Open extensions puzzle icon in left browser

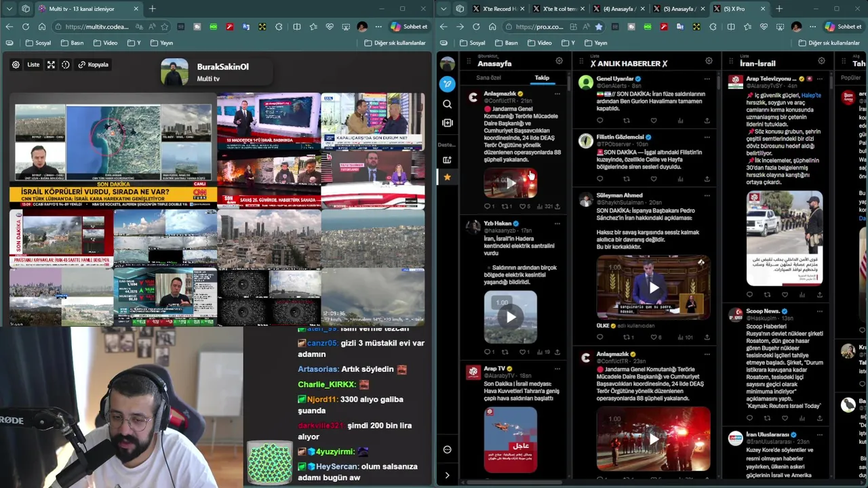click(279, 26)
